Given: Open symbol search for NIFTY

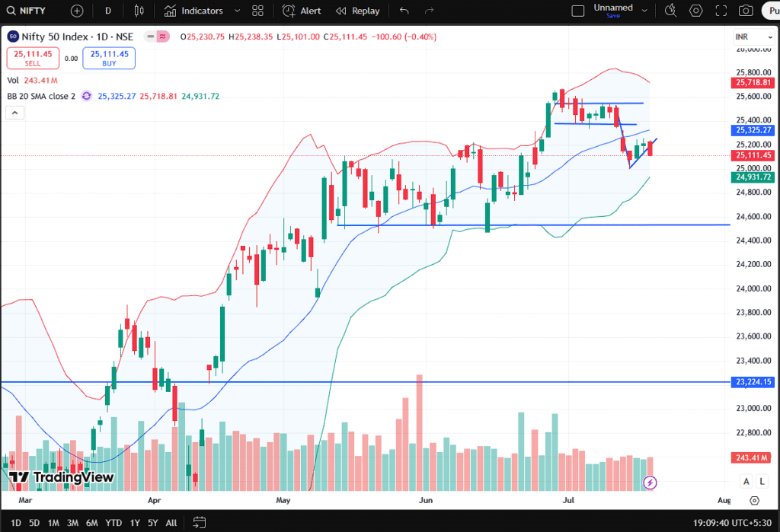Looking at the screenshot, I should [26, 11].
